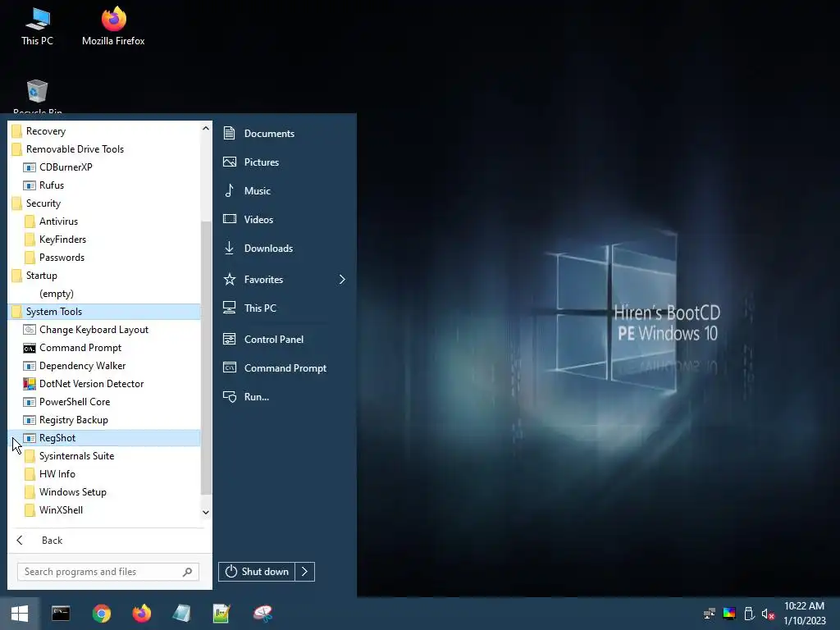Image resolution: width=840 pixels, height=630 pixels.
Task: Expand the Passwords folder
Action: tap(104, 257)
